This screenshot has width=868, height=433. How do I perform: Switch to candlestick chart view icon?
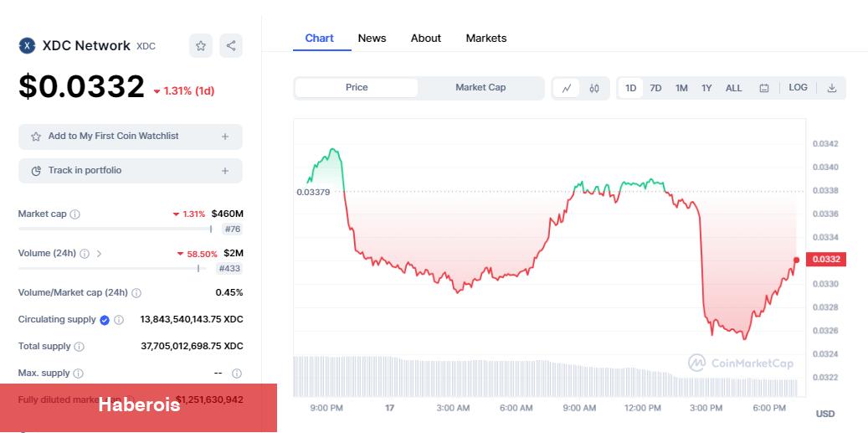(594, 88)
